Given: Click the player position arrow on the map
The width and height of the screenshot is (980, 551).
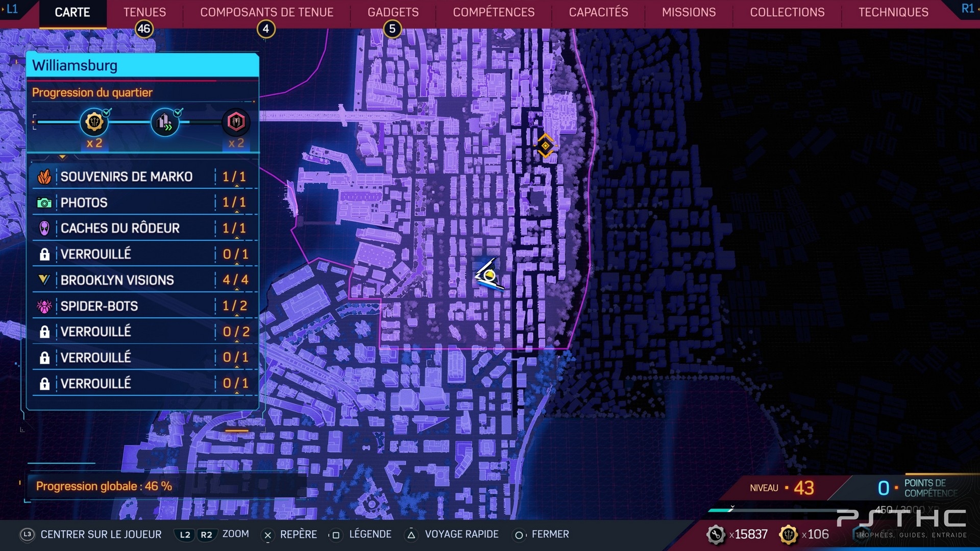Looking at the screenshot, I should click(488, 275).
